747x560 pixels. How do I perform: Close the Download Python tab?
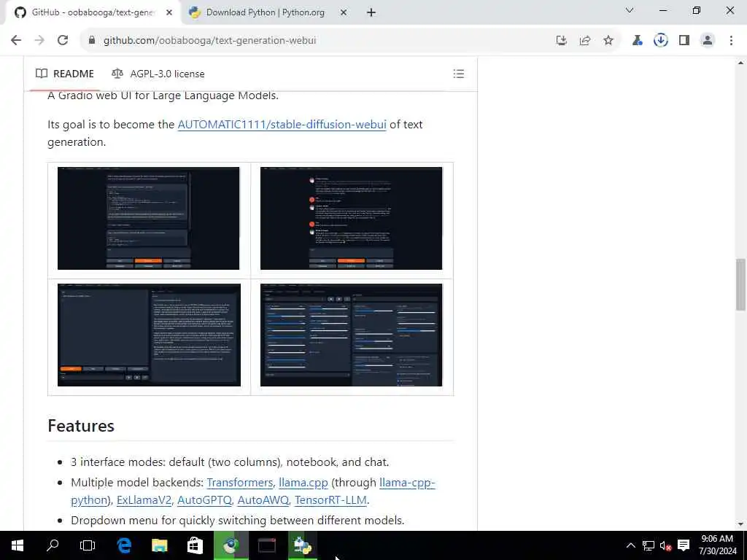tap(344, 13)
